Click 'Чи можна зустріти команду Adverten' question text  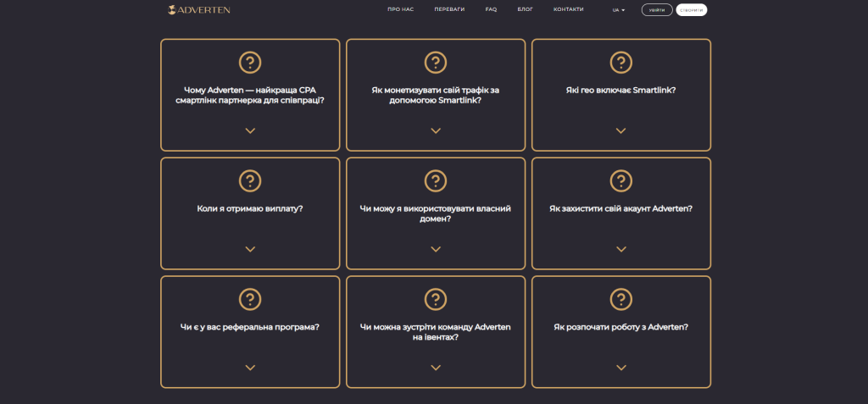[x=435, y=332]
